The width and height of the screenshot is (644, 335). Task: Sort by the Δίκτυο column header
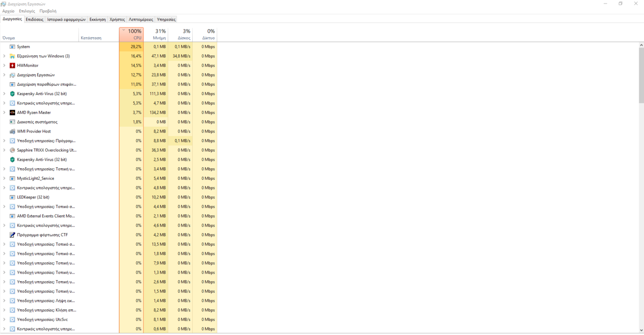[x=205, y=34]
